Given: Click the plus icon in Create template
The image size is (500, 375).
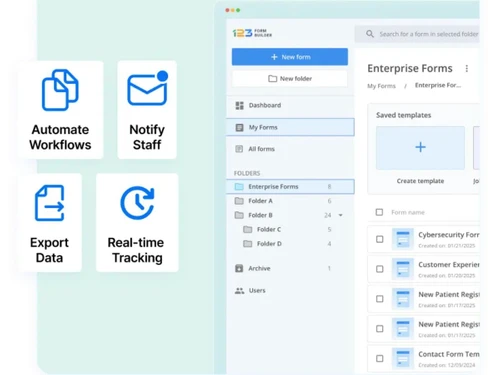Looking at the screenshot, I should click(x=420, y=147).
